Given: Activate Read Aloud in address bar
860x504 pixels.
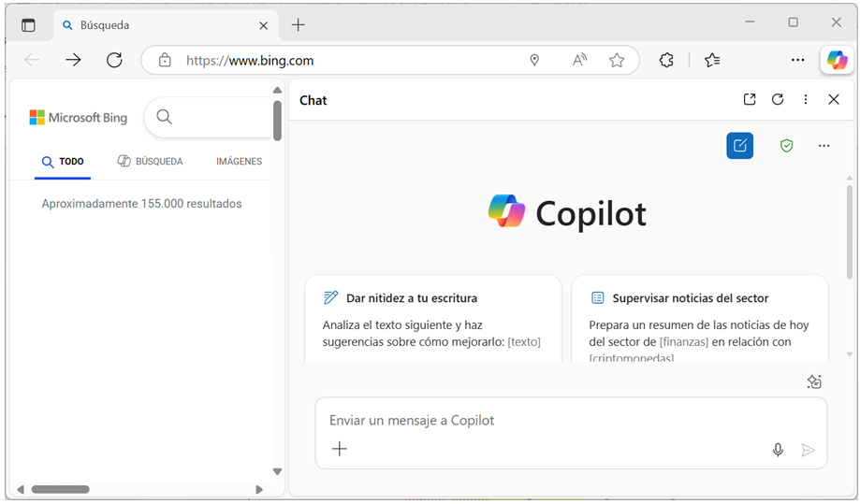Looking at the screenshot, I should pyautogui.click(x=579, y=60).
